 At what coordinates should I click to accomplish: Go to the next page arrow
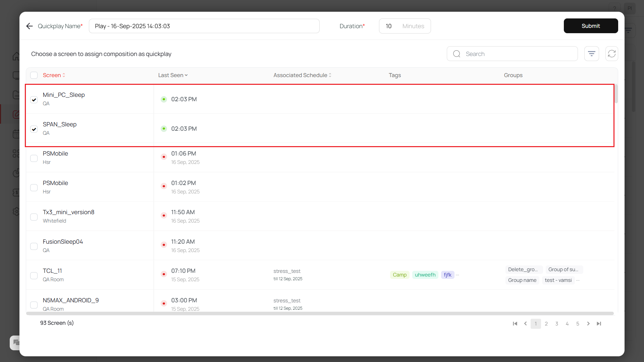[588, 323]
